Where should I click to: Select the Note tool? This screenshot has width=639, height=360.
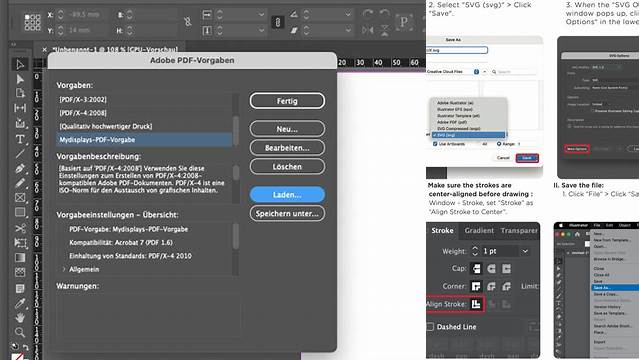[20, 289]
